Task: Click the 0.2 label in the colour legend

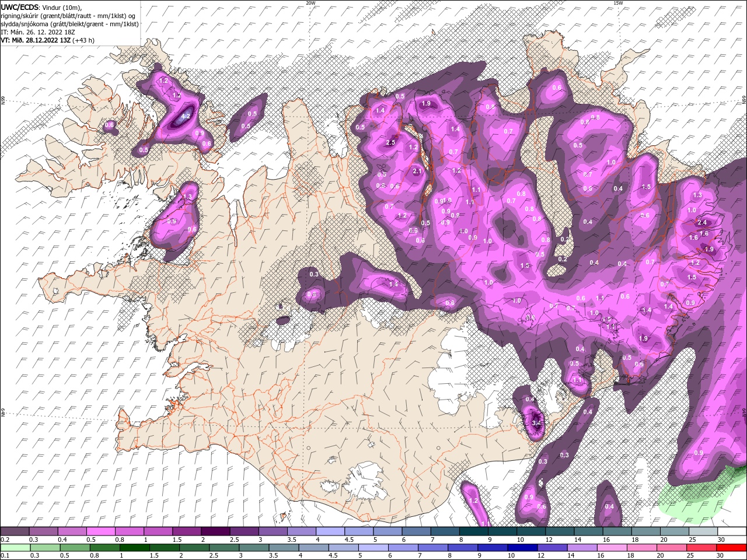Action: coord(5,540)
